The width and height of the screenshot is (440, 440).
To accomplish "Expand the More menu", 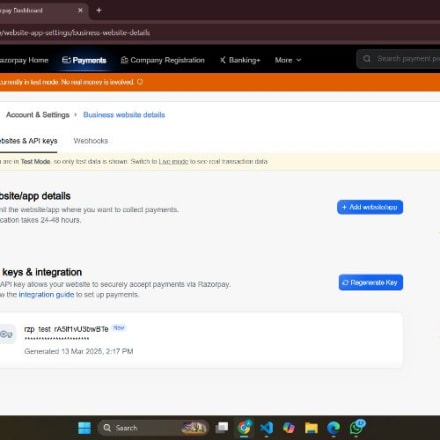I will [x=288, y=60].
